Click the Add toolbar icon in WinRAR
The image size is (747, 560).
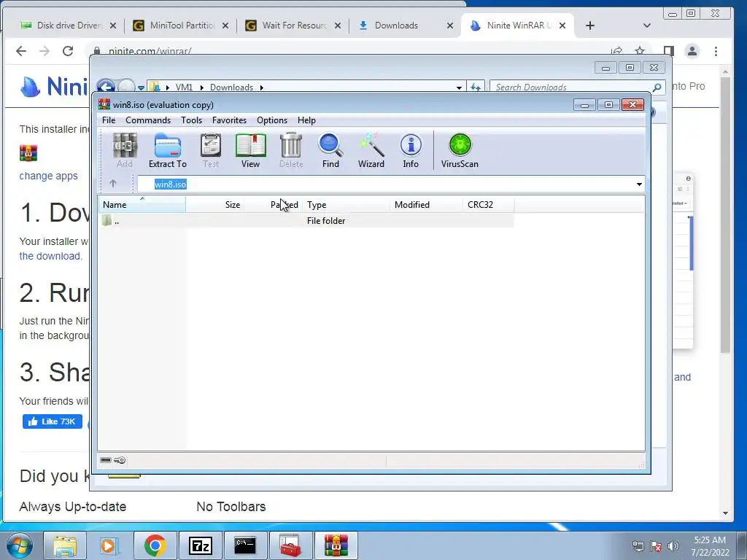(124, 150)
